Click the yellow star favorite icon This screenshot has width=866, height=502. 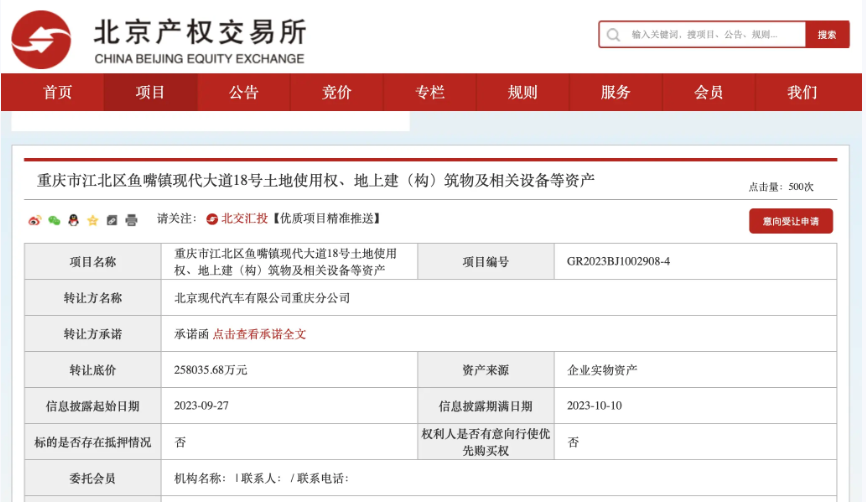(92, 220)
